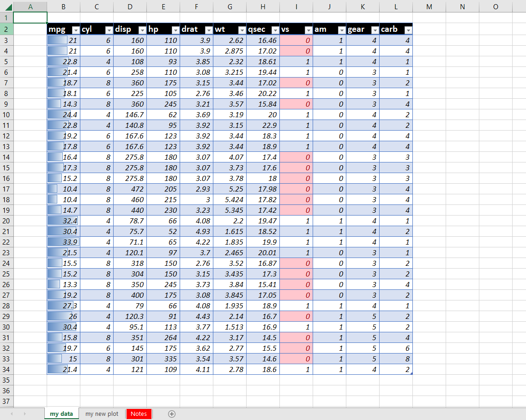Select row 20 header

pos(6,221)
